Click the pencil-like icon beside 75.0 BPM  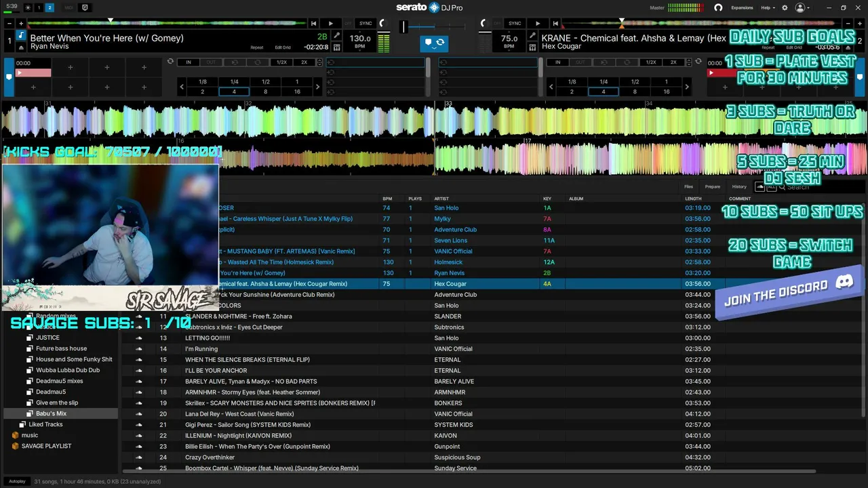[x=533, y=36]
